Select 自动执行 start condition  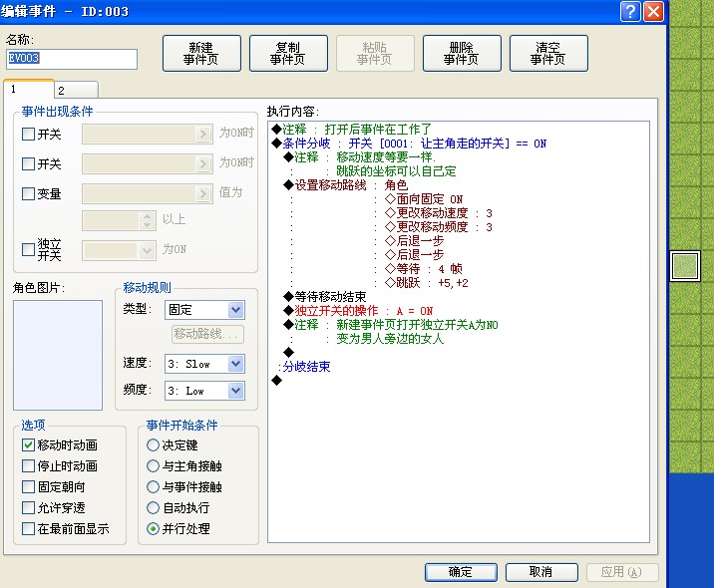point(153,508)
